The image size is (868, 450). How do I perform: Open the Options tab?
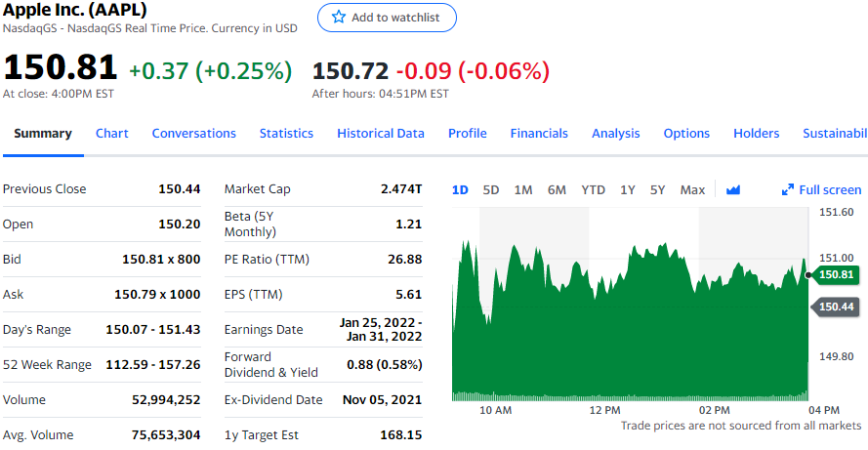pos(686,134)
